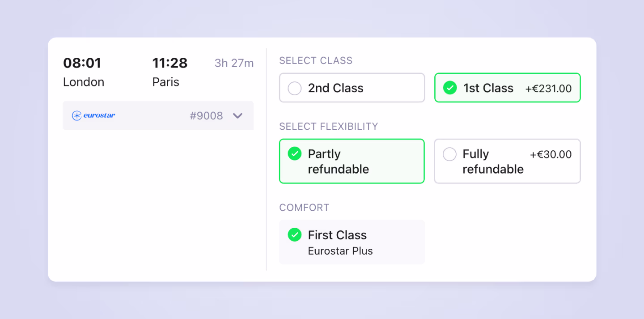This screenshot has width=644, height=319.
Task: Choose the Partly refundable option text
Action: 338,162
